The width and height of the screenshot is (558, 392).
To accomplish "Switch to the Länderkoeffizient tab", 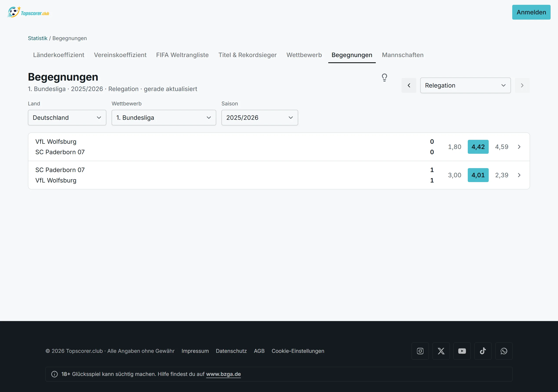I will [x=59, y=55].
